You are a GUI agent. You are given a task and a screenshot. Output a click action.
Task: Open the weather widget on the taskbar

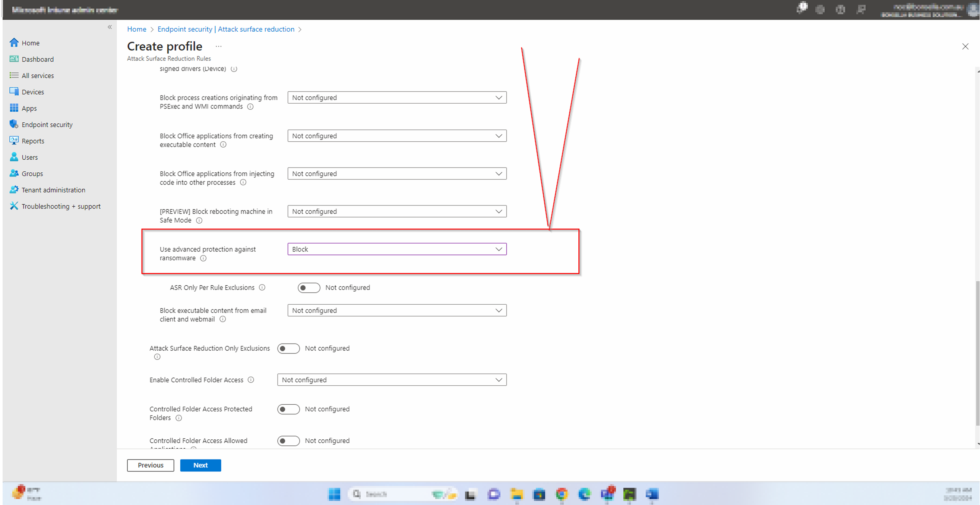26,493
